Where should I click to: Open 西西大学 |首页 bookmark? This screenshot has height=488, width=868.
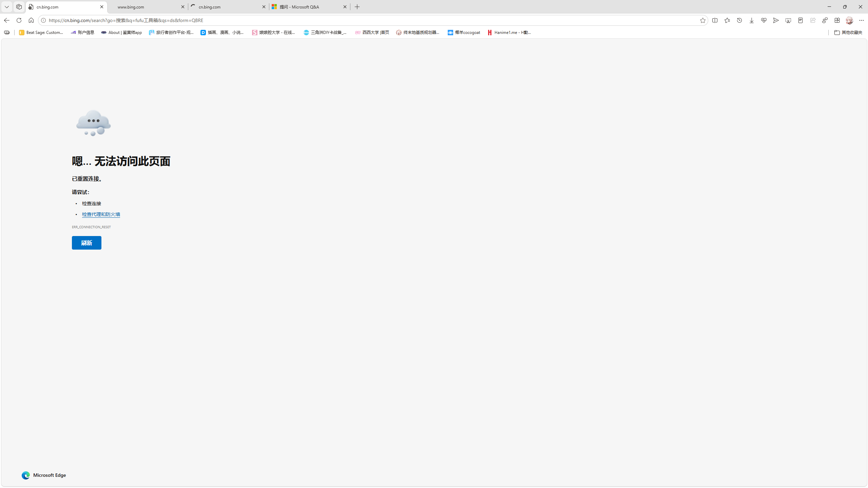(372, 33)
